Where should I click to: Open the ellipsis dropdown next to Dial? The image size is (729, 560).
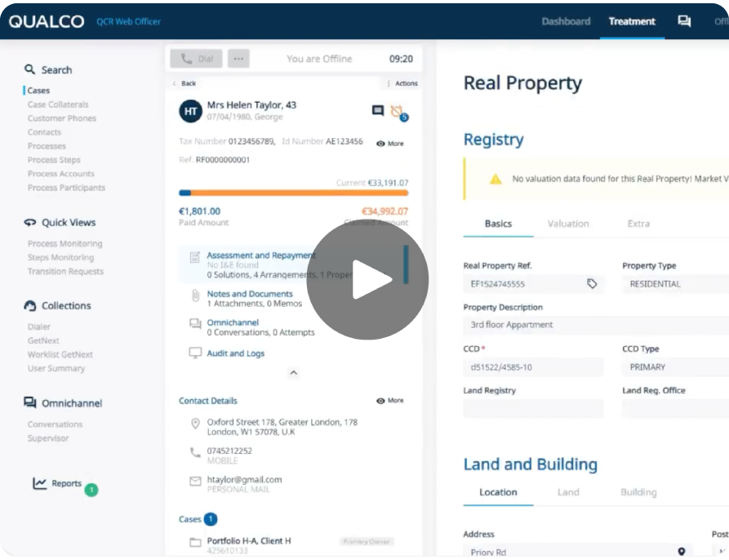[238, 58]
